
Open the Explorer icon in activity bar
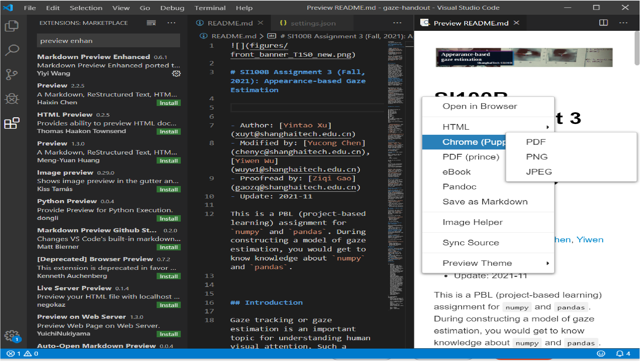[12, 26]
